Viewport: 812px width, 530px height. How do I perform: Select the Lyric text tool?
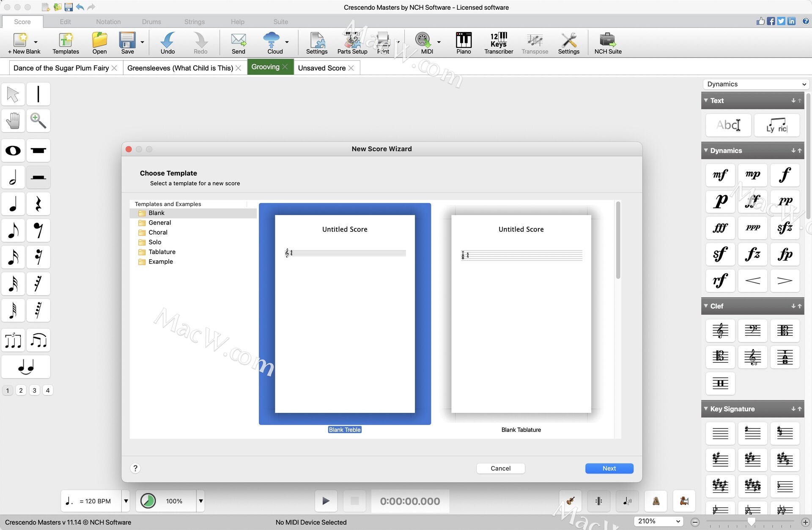[777, 125]
